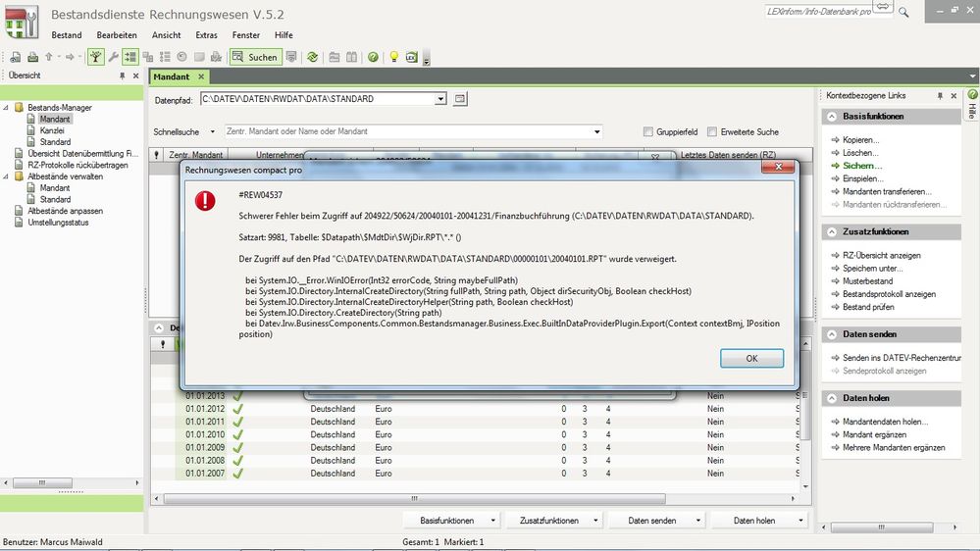Open the Bearbeiten menu
This screenshot has height=551, width=980.
pyautogui.click(x=117, y=35)
